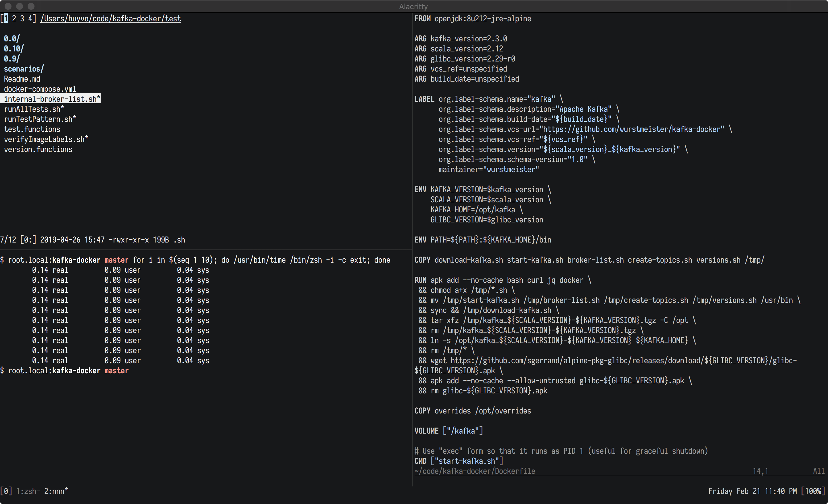Click the FROM openjdk line in Dockerfile

click(472, 18)
